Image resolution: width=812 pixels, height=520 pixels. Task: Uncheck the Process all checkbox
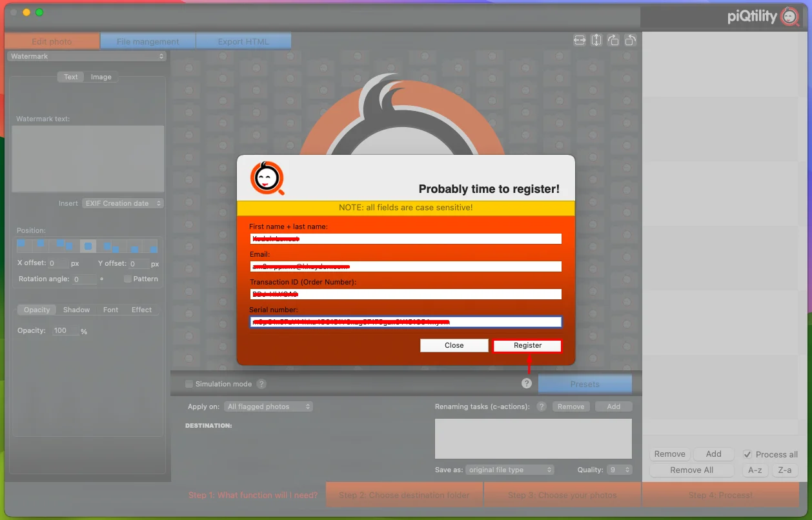747,454
